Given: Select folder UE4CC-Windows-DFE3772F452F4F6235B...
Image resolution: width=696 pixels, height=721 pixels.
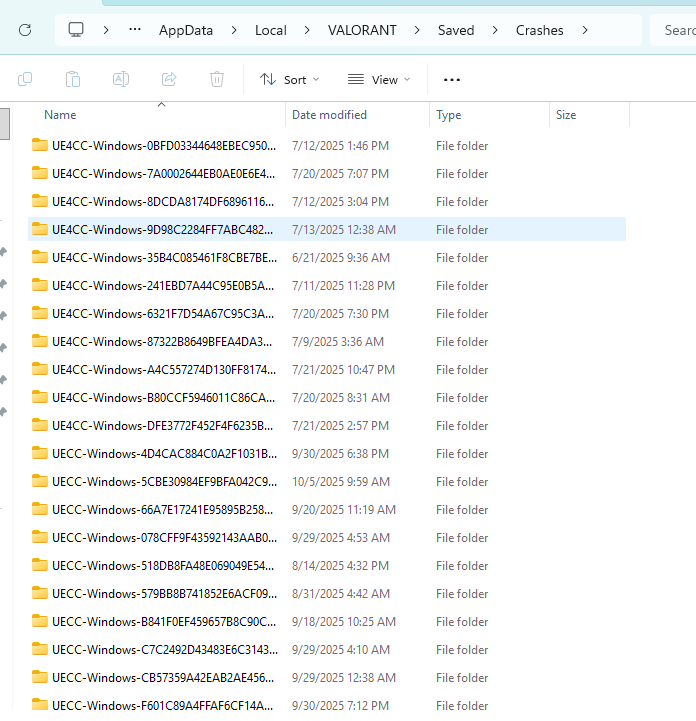Looking at the screenshot, I should (327, 426).
